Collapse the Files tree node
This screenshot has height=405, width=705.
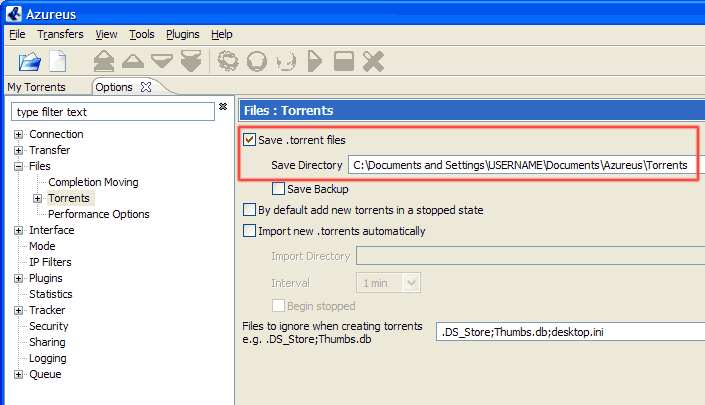pos(18,166)
